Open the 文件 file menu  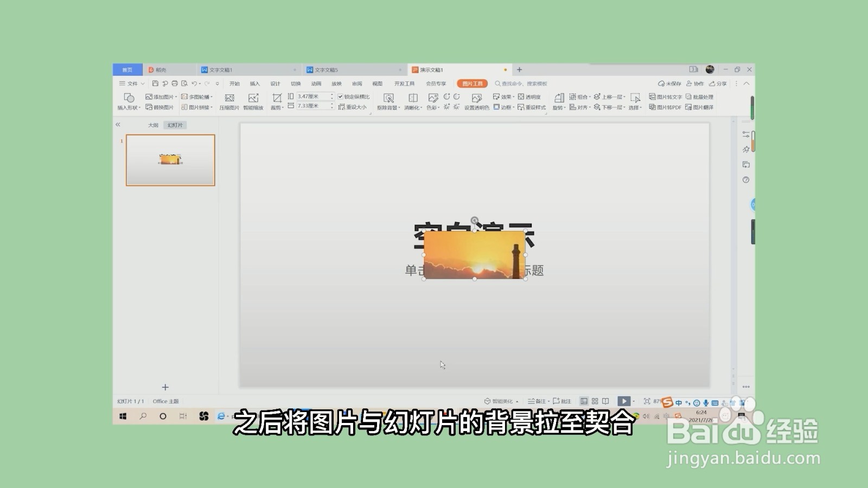tap(131, 84)
